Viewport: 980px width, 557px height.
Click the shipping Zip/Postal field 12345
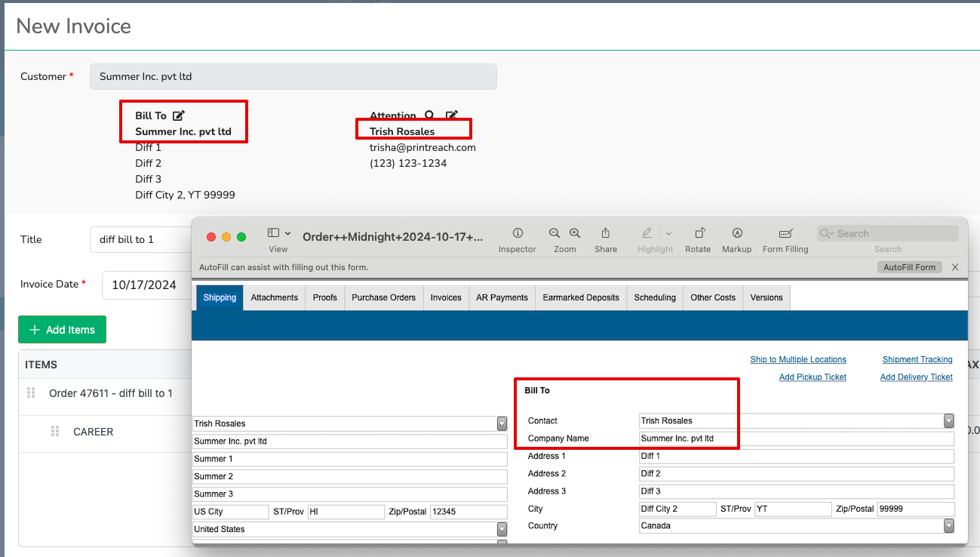468,512
